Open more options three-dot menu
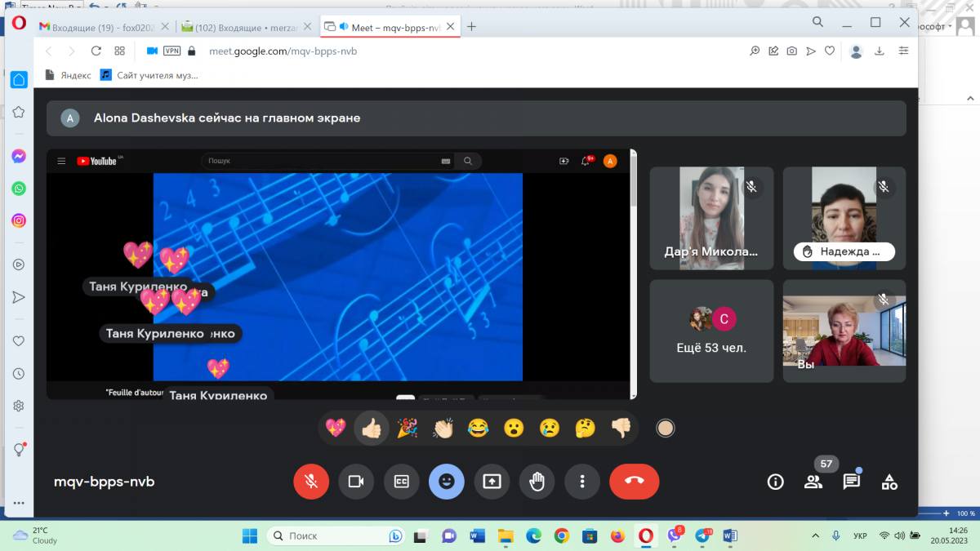Screen dimensions: 980x551 581,482
